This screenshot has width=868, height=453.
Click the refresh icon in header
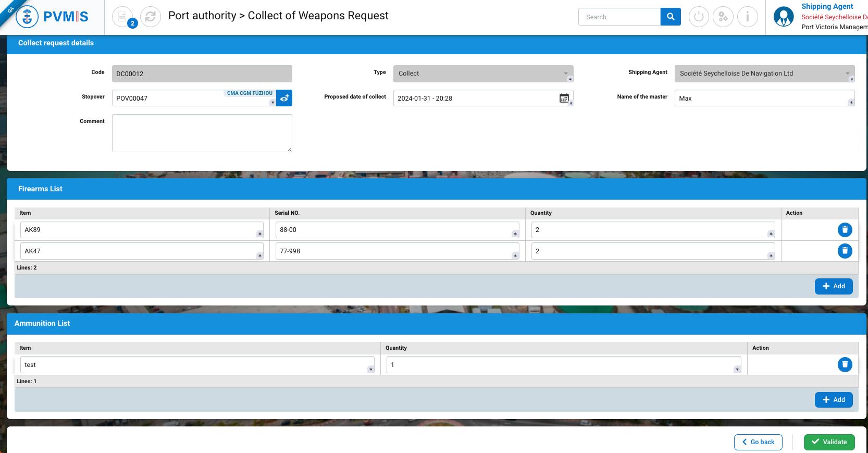pos(151,17)
